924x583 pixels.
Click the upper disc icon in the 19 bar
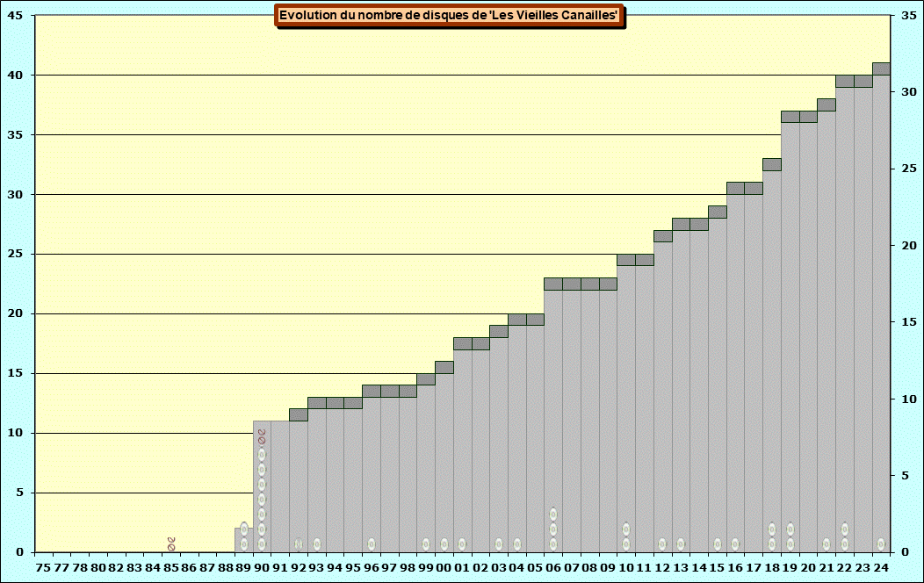click(790, 529)
